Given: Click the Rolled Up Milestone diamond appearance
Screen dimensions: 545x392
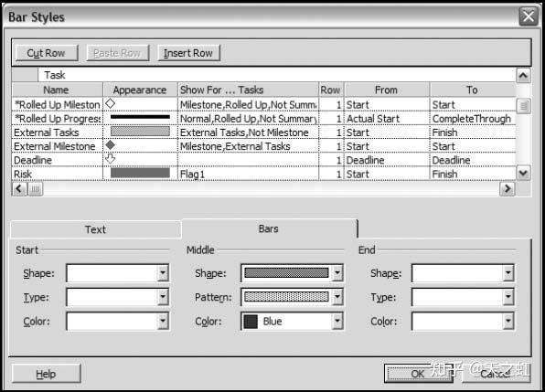Looking at the screenshot, I should [110, 103].
